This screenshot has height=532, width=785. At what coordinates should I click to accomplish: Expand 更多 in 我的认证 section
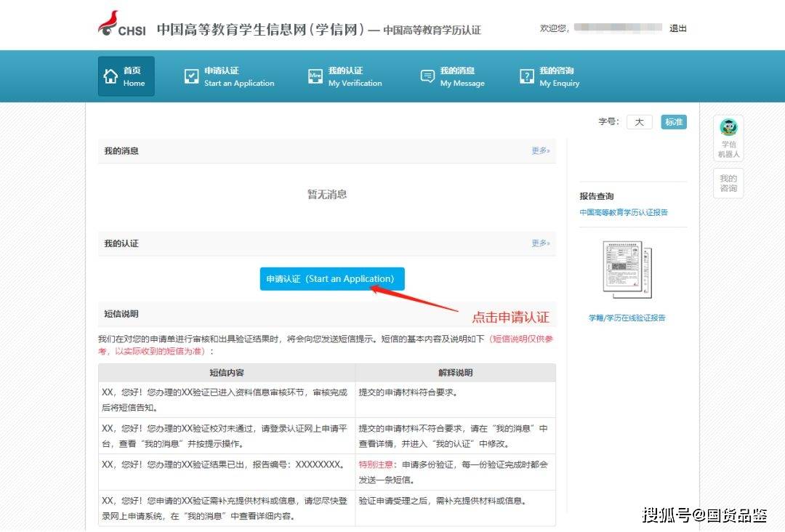540,243
